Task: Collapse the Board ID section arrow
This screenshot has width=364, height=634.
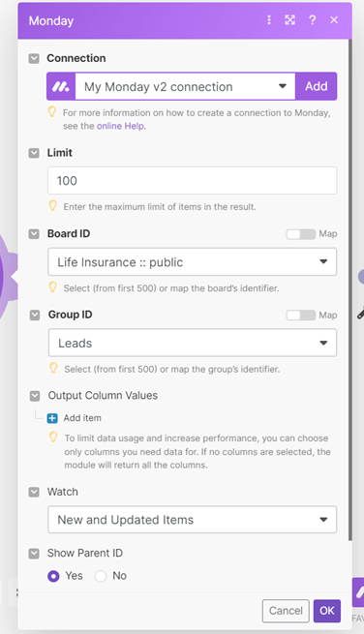Action: (x=34, y=233)
